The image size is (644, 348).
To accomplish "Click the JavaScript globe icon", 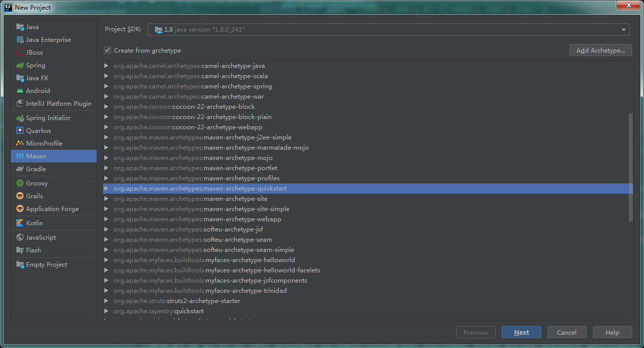I will click(x=20, y=238).
